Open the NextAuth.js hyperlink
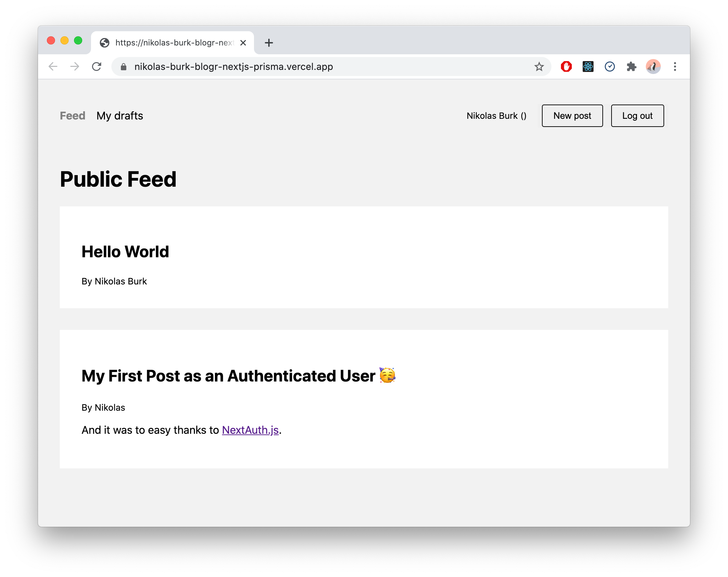Viewport: 728px width, 577px height. pos(250,430)
